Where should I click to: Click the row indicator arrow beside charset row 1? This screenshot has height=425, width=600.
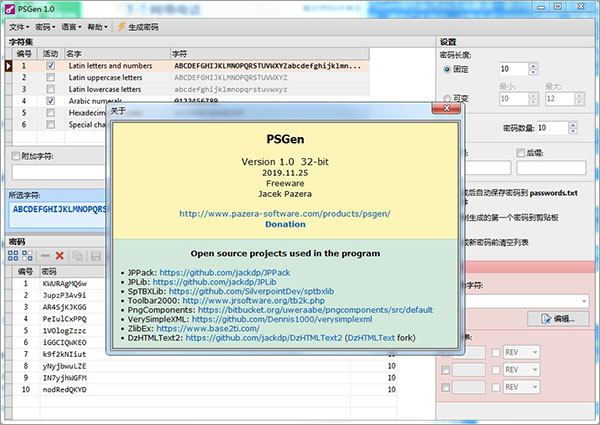pos(8,66)
